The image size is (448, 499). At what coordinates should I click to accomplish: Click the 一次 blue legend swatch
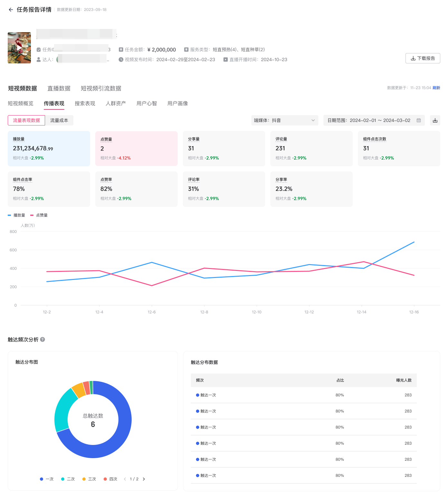point(42,479)
